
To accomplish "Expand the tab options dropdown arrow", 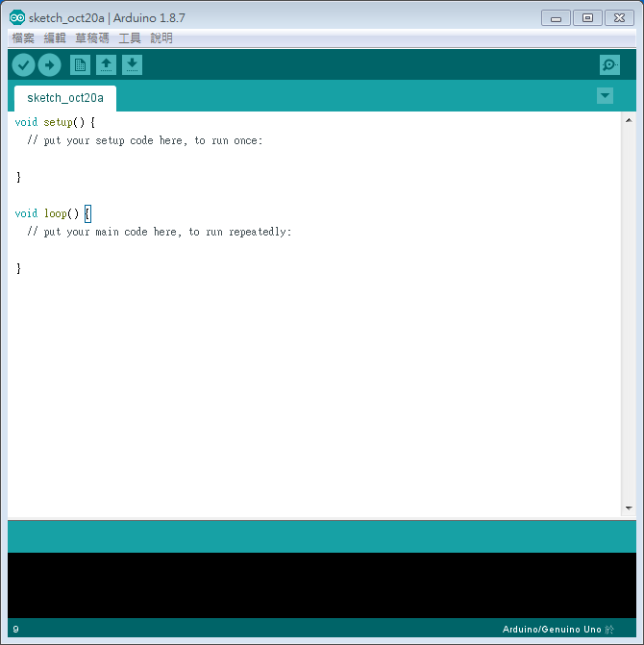I will (605, 95).
